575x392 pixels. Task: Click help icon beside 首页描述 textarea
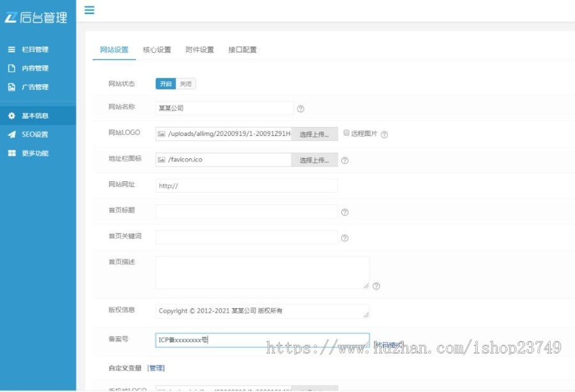[x=376, y=286]
